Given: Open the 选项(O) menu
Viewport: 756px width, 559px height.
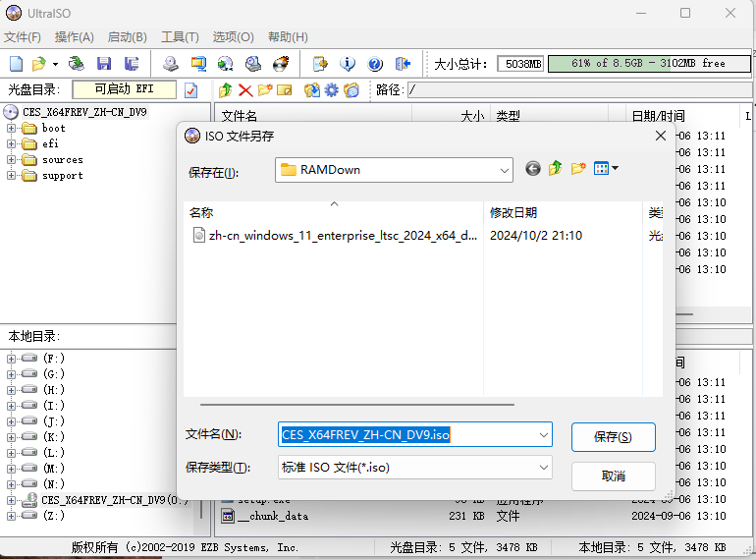Looking at the screenshot, I should coord(234,37).
